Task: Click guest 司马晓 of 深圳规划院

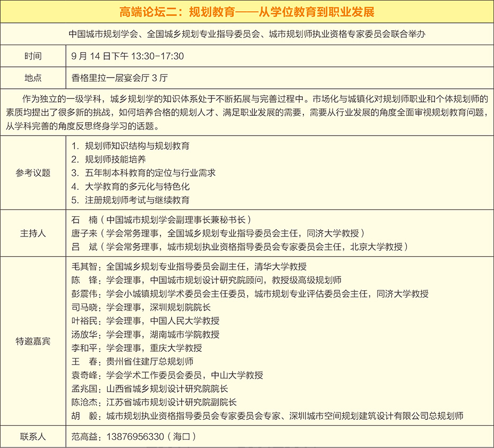Action: 141,307
